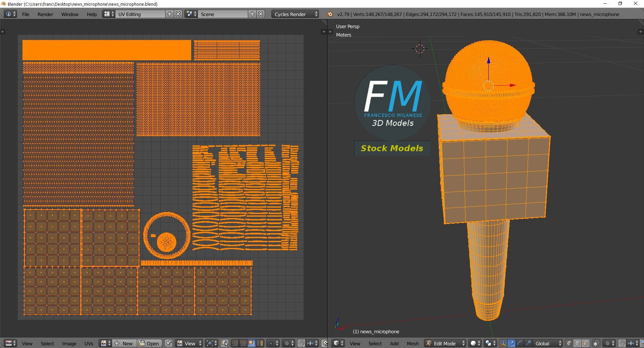Expand 3D viewport properties region plus
The image size is (644, 348).
[640, 31]
